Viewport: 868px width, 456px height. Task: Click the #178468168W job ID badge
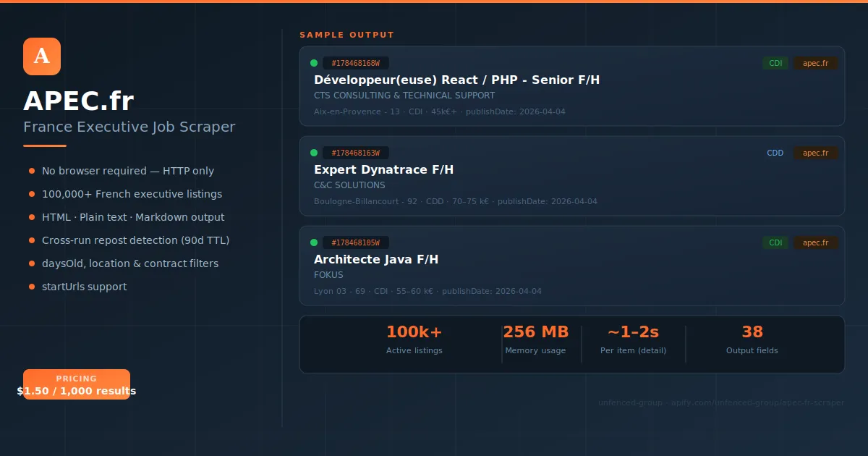[x=357, y=63]
